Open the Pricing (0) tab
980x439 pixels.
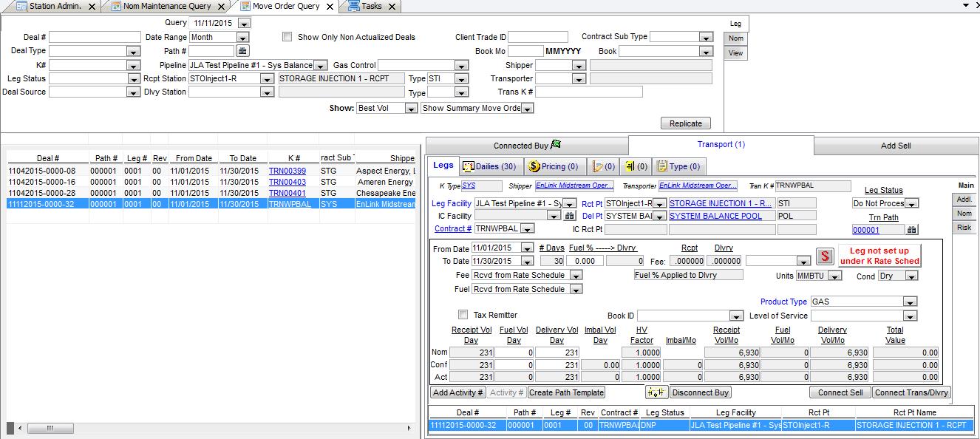pos(554,166)
